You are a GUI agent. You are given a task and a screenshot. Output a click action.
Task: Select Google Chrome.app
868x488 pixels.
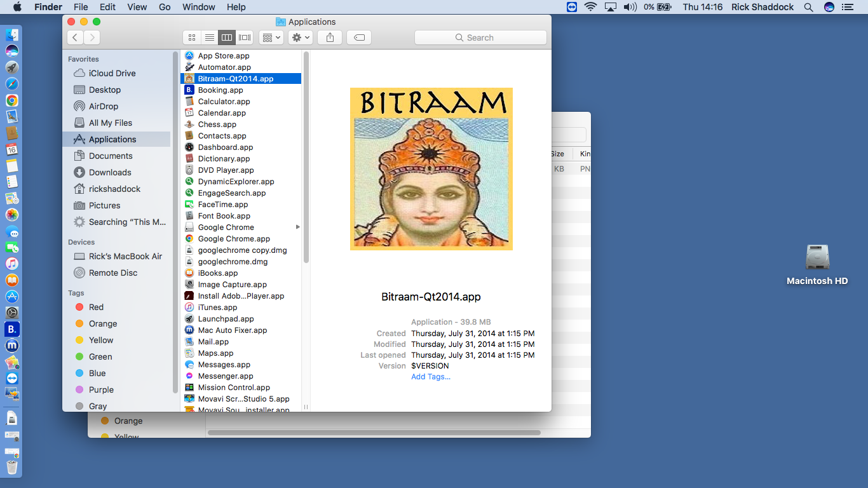click(234, 239)
